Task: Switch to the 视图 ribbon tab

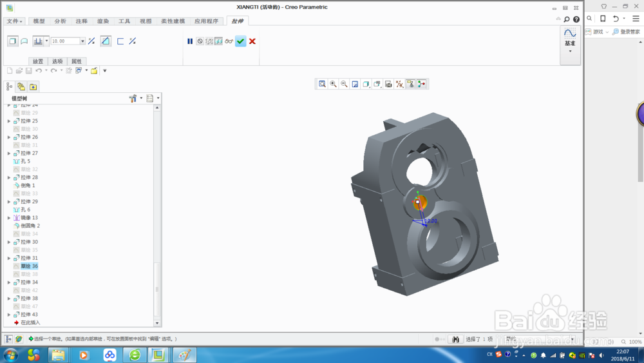Action: coord(146,21)
